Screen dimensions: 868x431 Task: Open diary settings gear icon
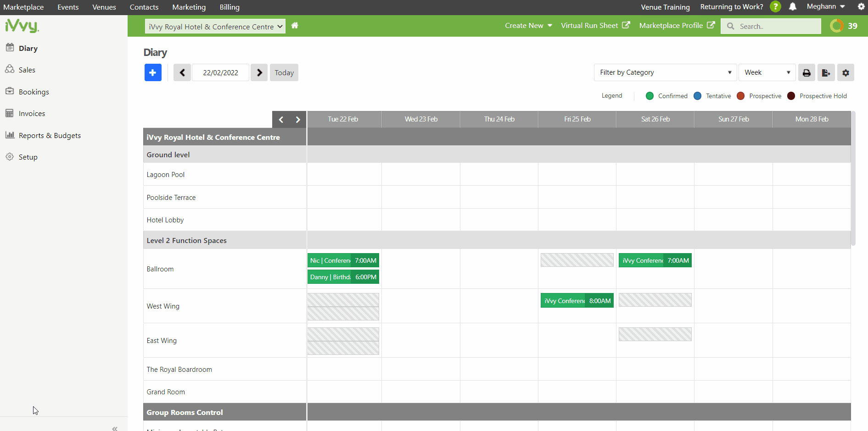(x=846, y=72)
